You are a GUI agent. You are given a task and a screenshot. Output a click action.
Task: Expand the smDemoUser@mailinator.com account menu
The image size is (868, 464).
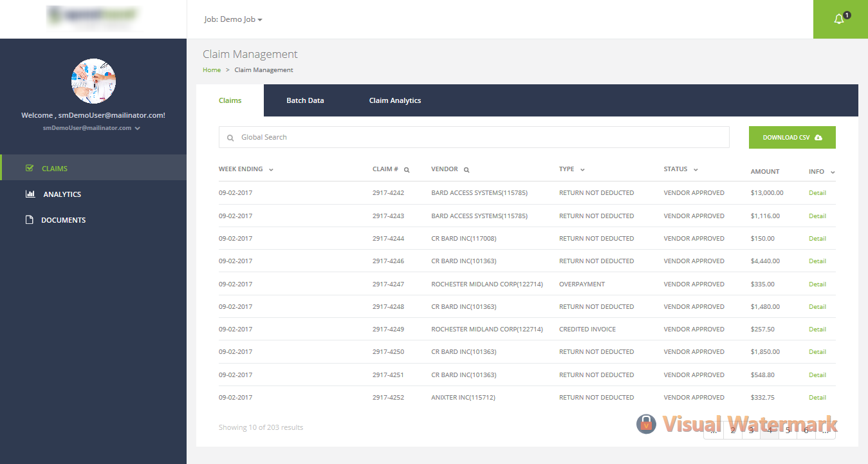91,128
